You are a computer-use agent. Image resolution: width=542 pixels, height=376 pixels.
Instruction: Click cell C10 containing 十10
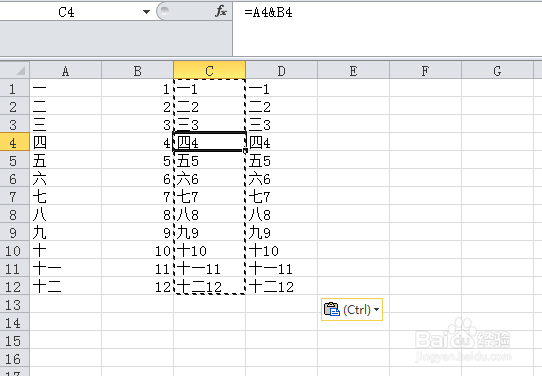pos(209,250)
